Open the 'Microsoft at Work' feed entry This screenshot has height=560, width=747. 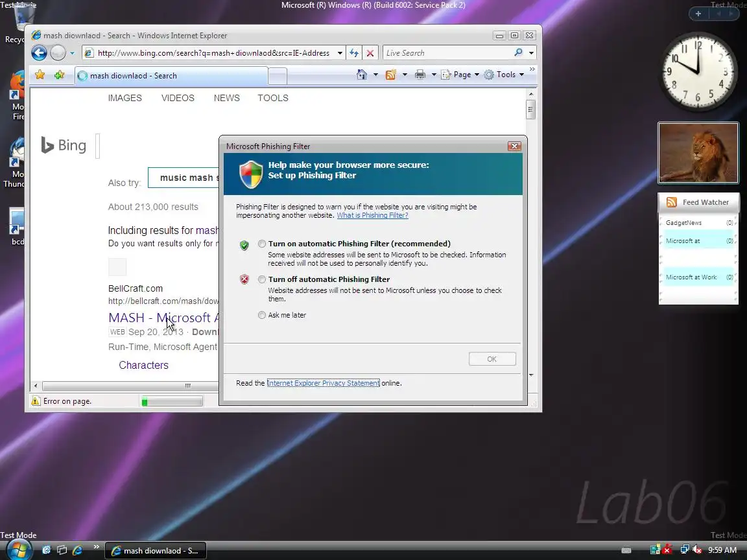(699, 277)
